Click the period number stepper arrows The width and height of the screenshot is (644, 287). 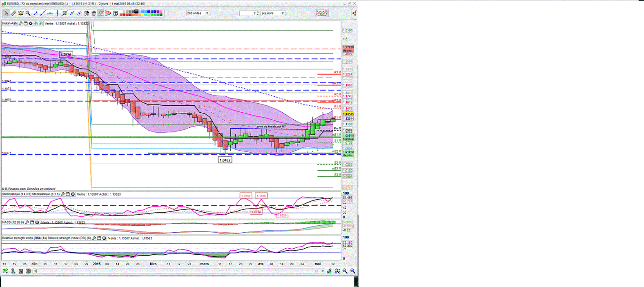pos(258,13)
